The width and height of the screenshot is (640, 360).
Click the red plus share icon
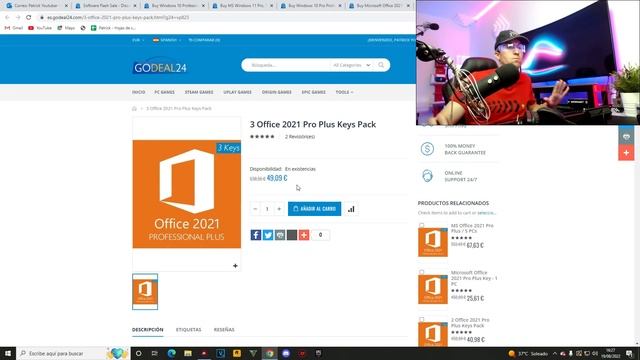tap(304, 235)
